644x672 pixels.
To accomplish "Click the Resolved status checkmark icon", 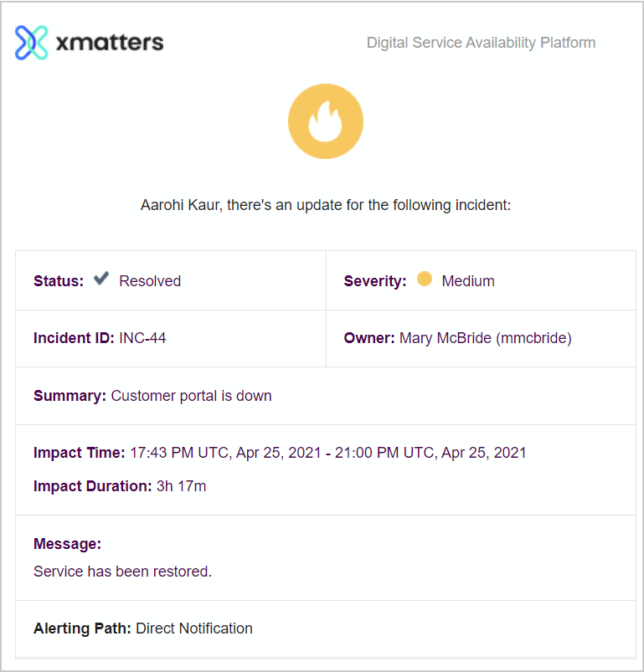I will pos(101,279).
